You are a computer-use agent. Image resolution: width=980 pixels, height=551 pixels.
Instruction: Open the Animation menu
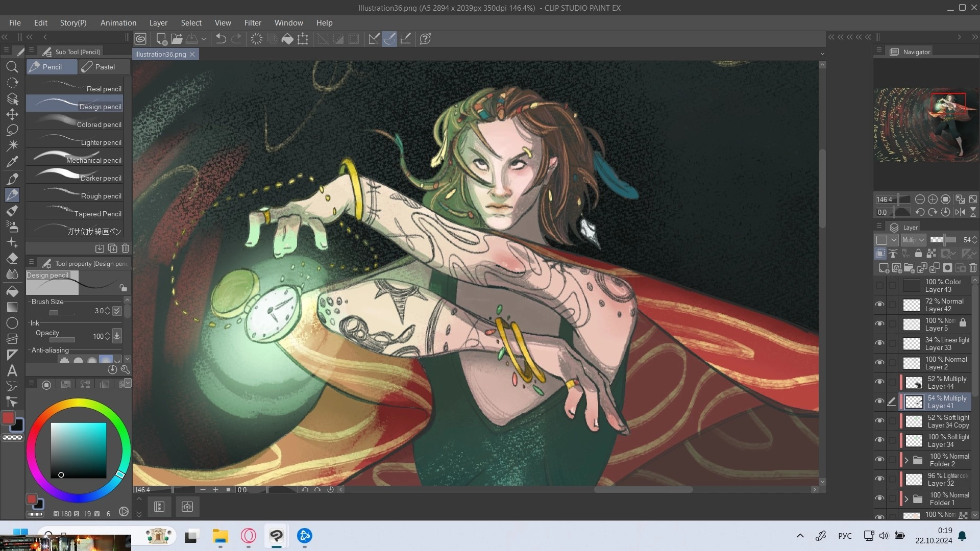(118, 23)
